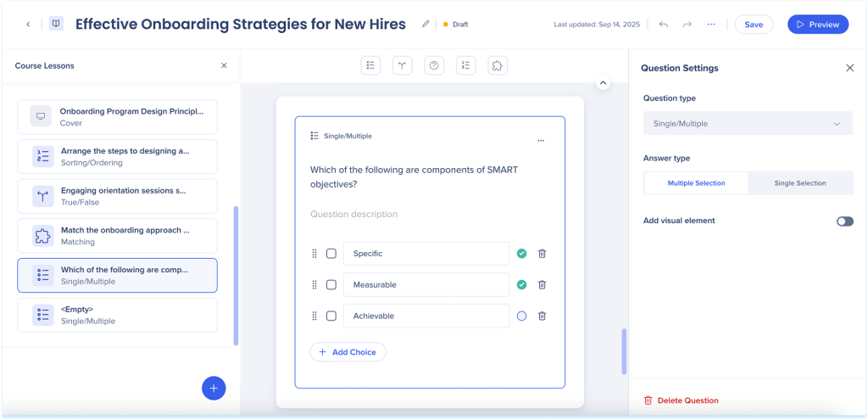Click the Preview button
This screenshot has width=868, height=420.
(817, 25)
